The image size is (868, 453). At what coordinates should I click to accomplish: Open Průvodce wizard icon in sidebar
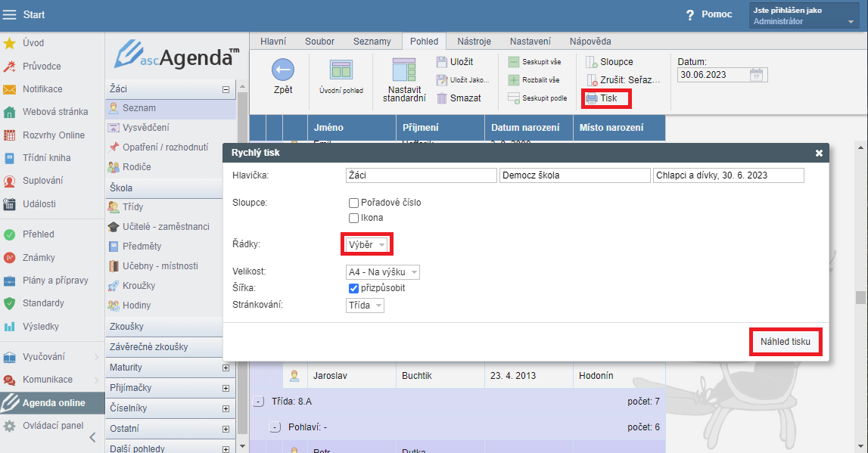click(9, 66)
